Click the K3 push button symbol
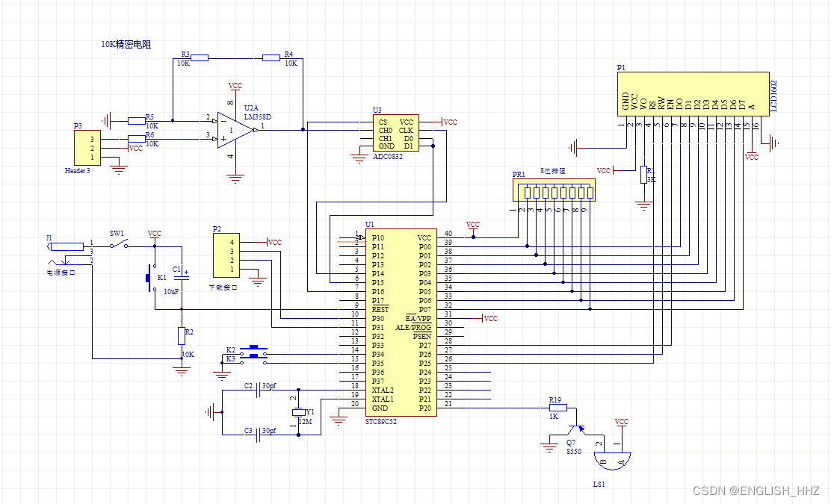The image size is (831, 504). [x=253, y=360]
